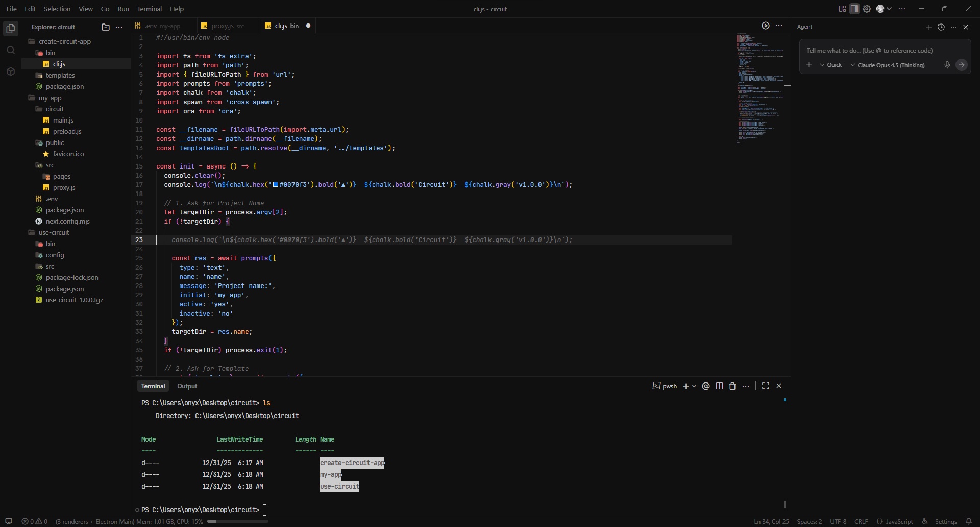Toggle the Agent side panel visibility
Image resolution: width=980 pixels, height=527 pixels.
854,9
